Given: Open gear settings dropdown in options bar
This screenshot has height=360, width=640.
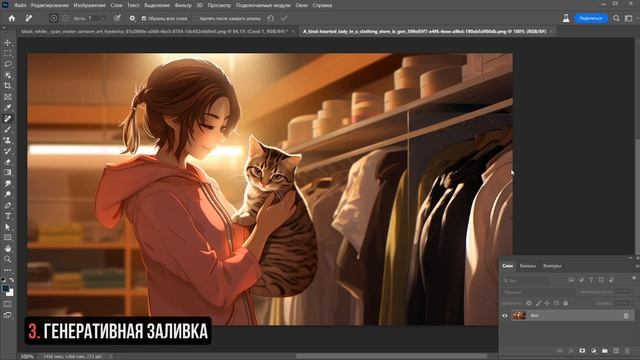Looking at the screenshot, I should point(132,18).
